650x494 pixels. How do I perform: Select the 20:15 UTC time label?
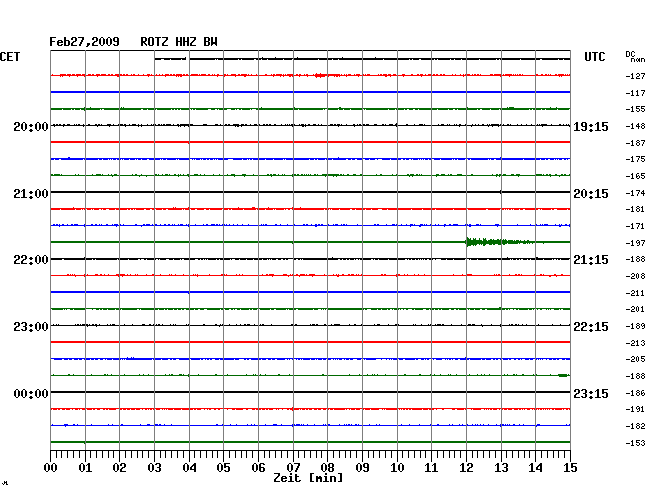tap(591, 194)
